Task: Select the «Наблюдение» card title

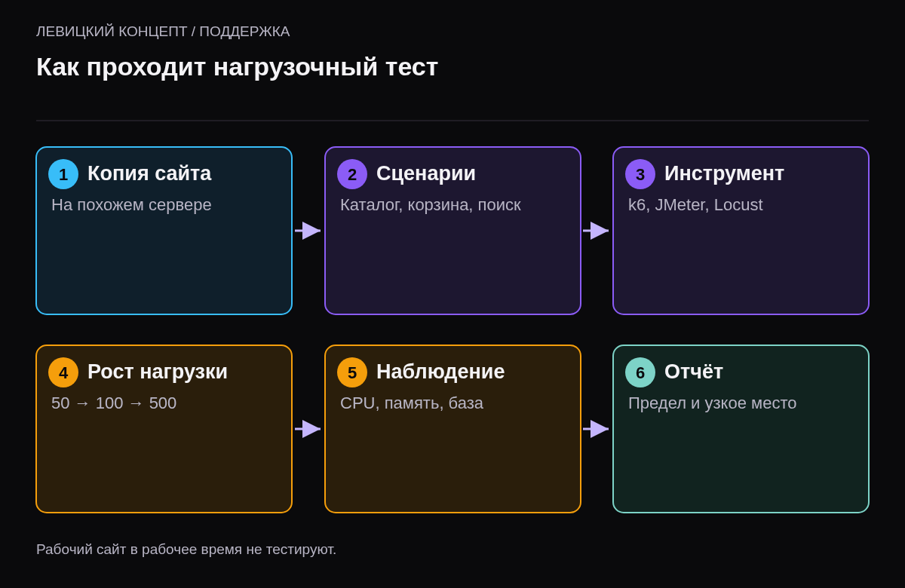Action: pyautogui.click(x=440, y=372)
